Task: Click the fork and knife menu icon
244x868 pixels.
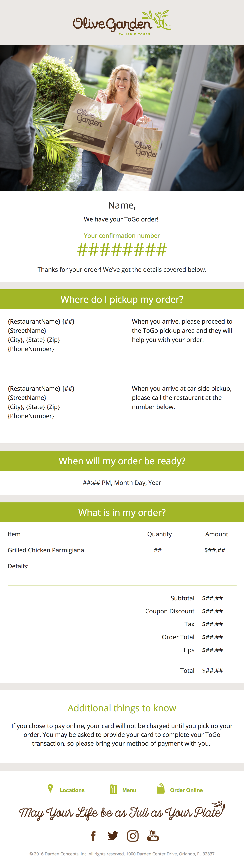Action: coord(113,789)
